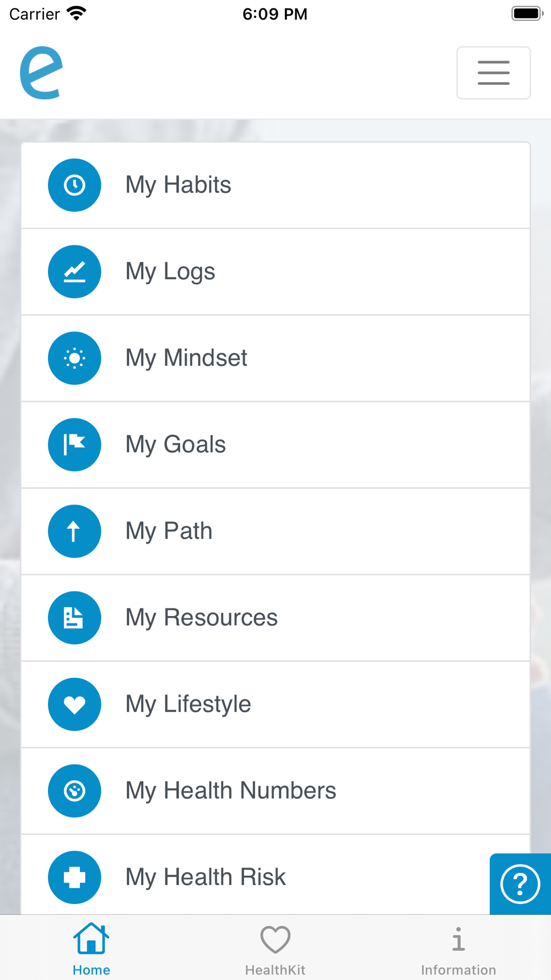The height and width of the screenshot is (980, 551).
Task: Tap the gauge icon for My Health Numbers
Action: (x=74, y=791)
